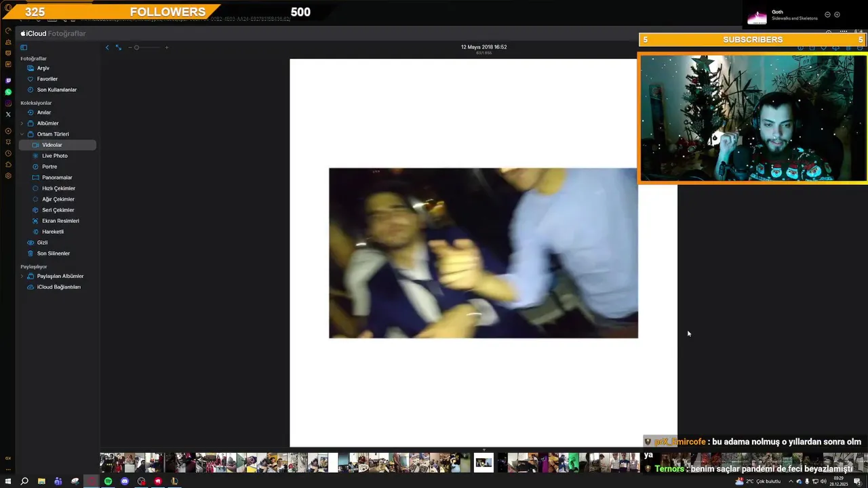The image size is (868, 488).
Task: Select Hızlı Çekimler media type
Action: click(58, 188)
